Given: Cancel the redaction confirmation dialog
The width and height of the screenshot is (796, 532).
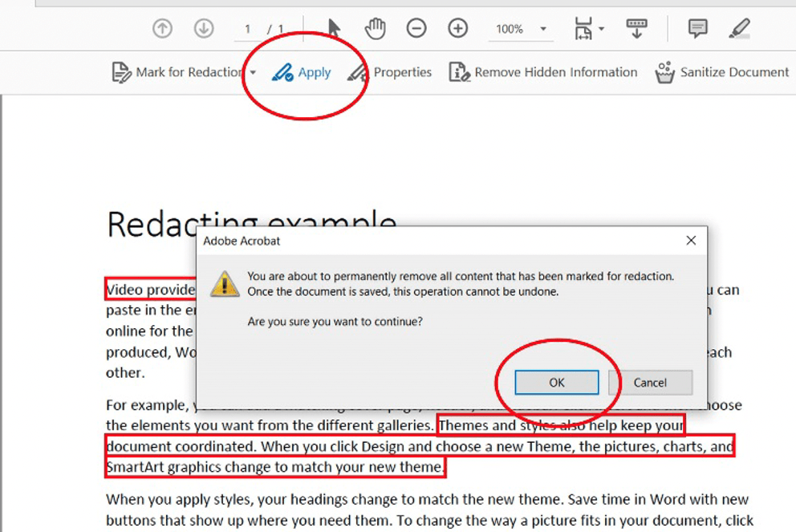Looking at the screenshot, I should pos(650,382).
